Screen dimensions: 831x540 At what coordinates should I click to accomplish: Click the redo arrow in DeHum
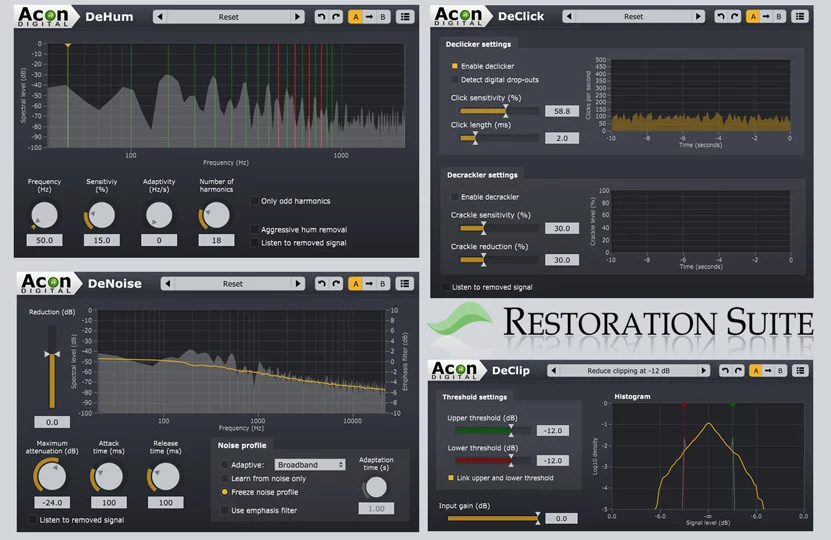(x=336, y=17)
